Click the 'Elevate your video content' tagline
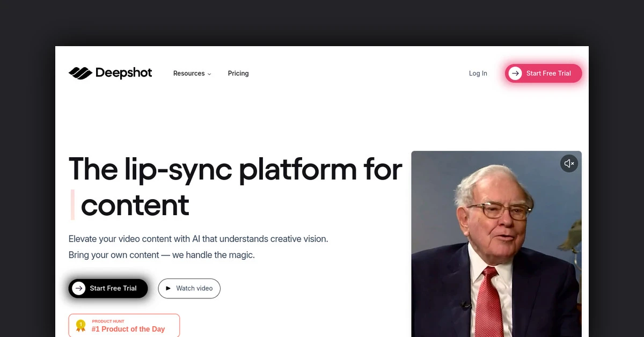The image size is (644, 337). click(x=198, y=239)
